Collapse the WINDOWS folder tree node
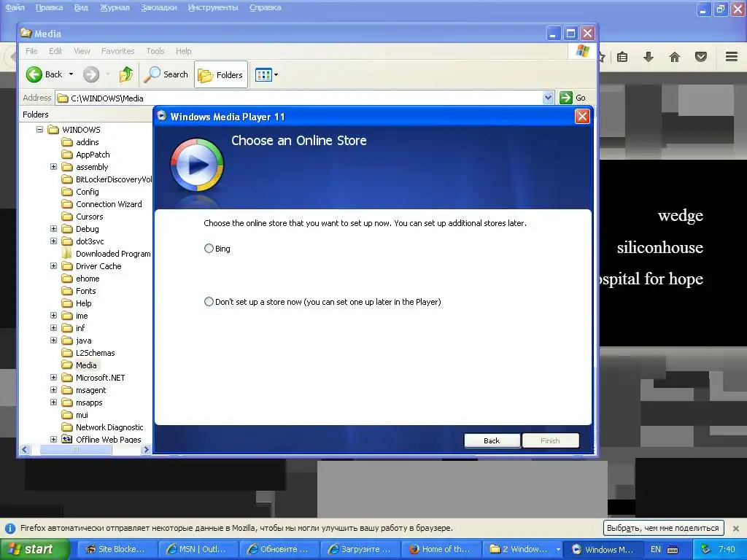 pos(40,130)
